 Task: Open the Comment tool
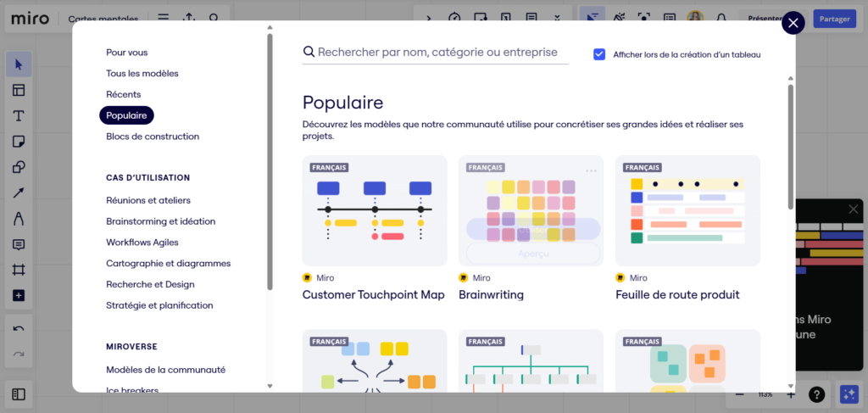click(19, 244)
